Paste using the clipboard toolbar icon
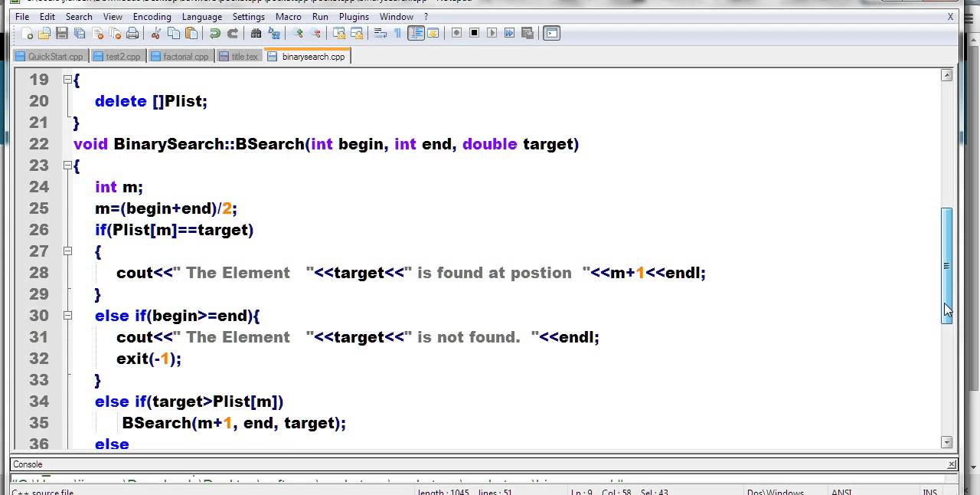 pyautogui.click(x=191, y=33)
